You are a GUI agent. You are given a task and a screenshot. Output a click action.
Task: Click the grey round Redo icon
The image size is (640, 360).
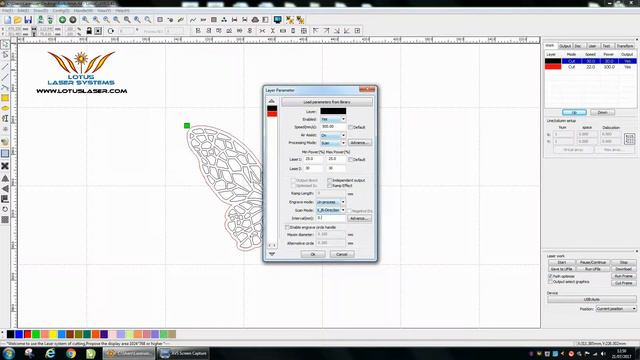(73, 20)
